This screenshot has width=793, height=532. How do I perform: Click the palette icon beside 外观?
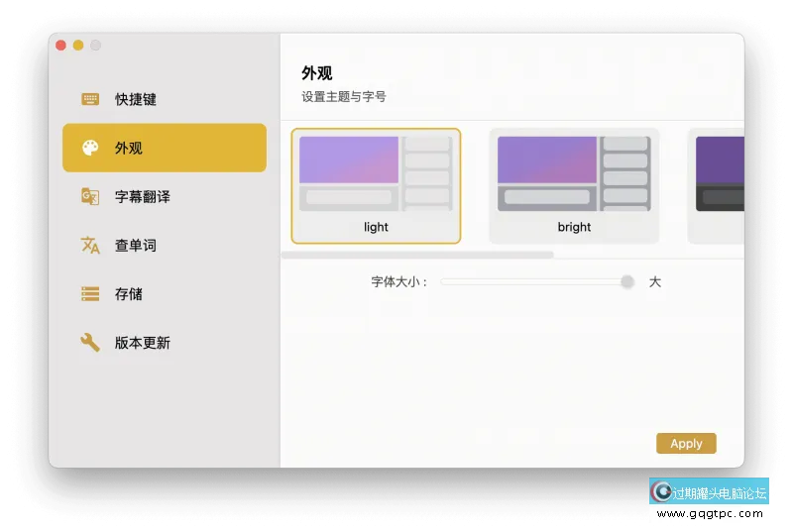[x=90, y=148]
